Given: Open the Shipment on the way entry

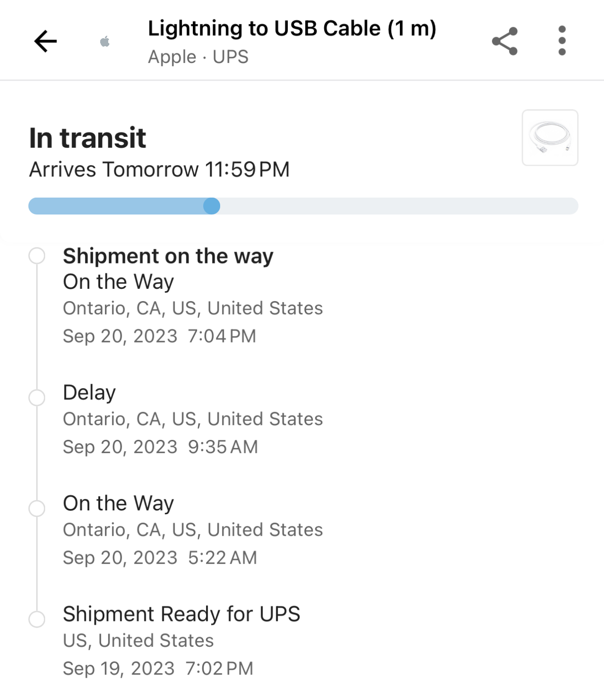Looking at the screenshot, I should pyautogui.click(x=168, y=256).
